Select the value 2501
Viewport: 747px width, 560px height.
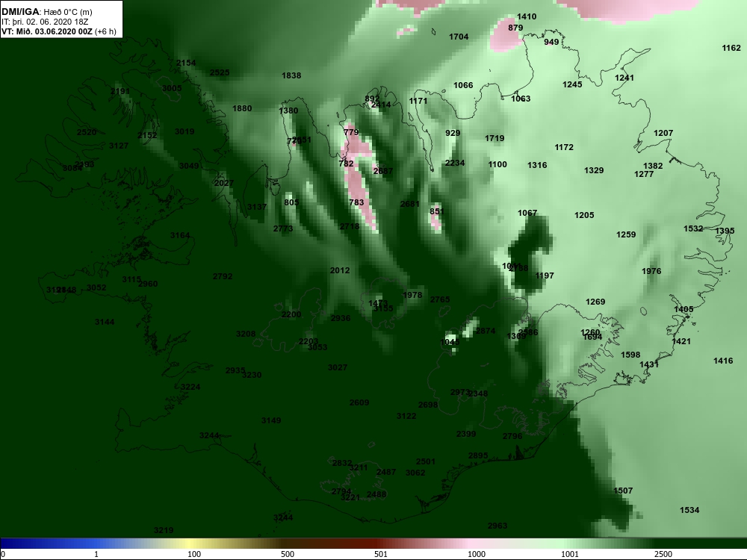pos(426,461)
